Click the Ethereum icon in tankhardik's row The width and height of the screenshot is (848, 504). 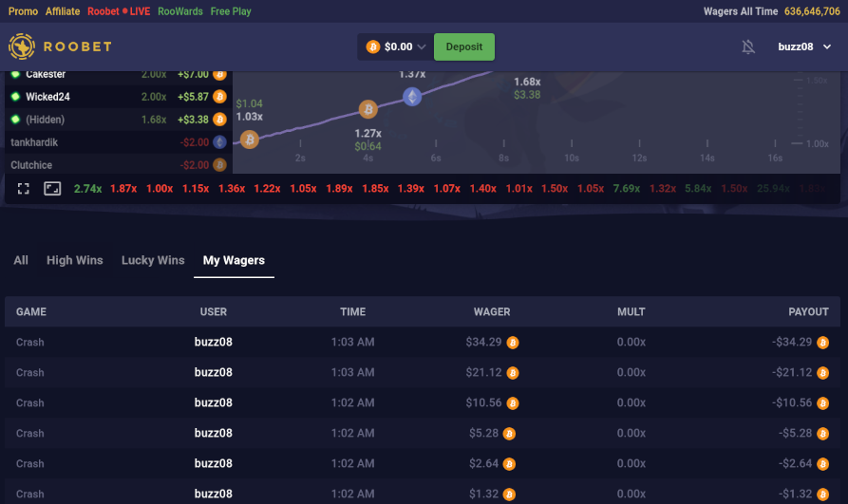coord(219,142)
